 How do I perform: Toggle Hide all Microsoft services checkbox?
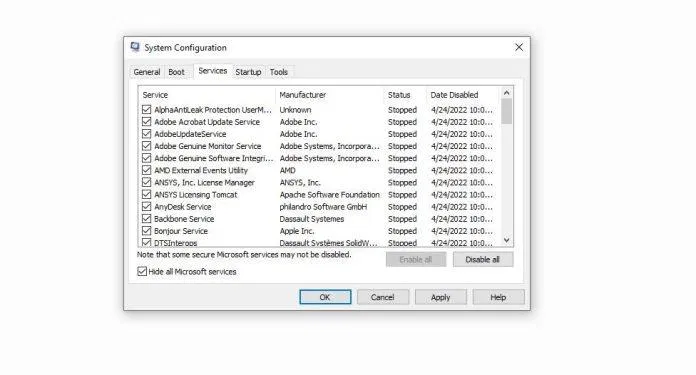[x=142, y=271]
